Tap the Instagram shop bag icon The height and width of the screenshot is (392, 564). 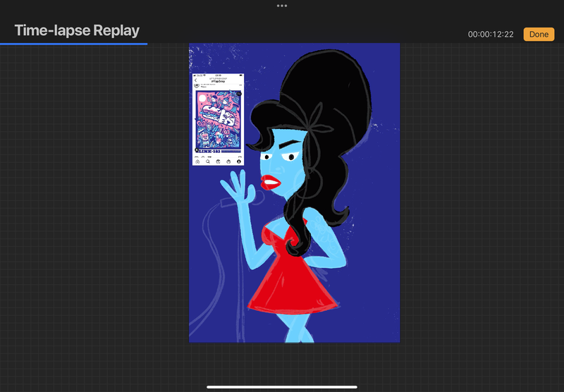click(x=228, y=161)
